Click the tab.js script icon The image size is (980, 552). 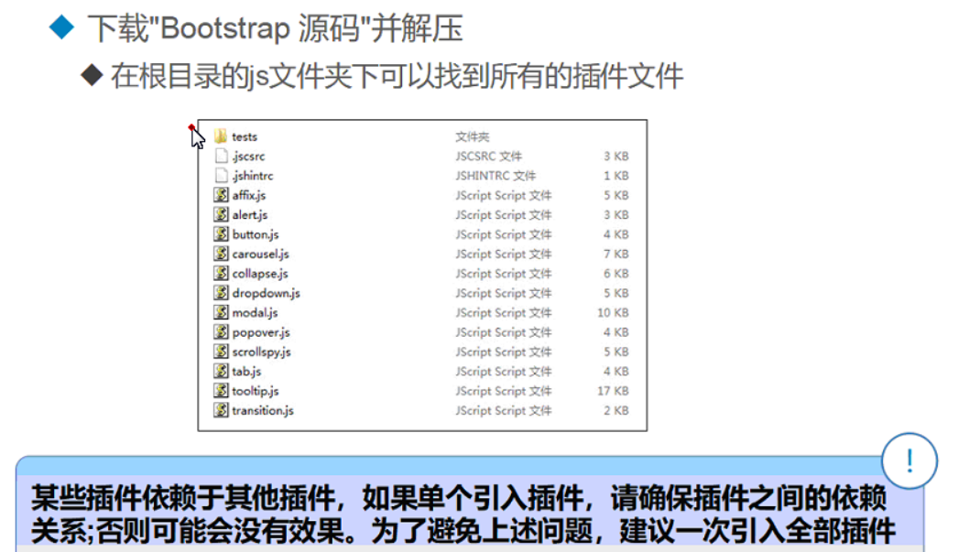pos(221,371)
